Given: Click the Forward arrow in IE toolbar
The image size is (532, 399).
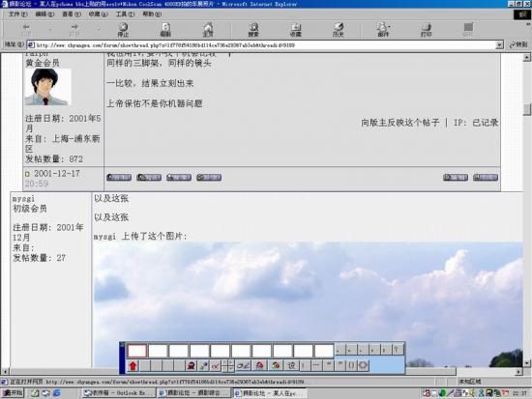Looking at the screenshot, I should (74, 30).
